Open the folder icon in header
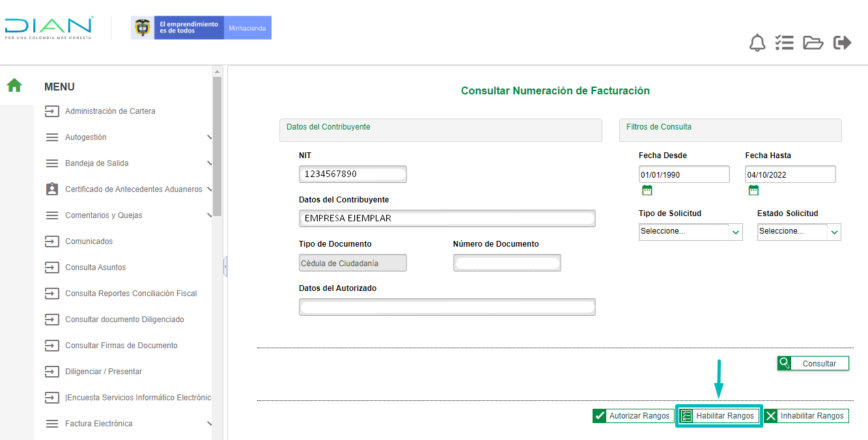Image resolution: width=868 pixels, height=440 pixels. (813, 43)
